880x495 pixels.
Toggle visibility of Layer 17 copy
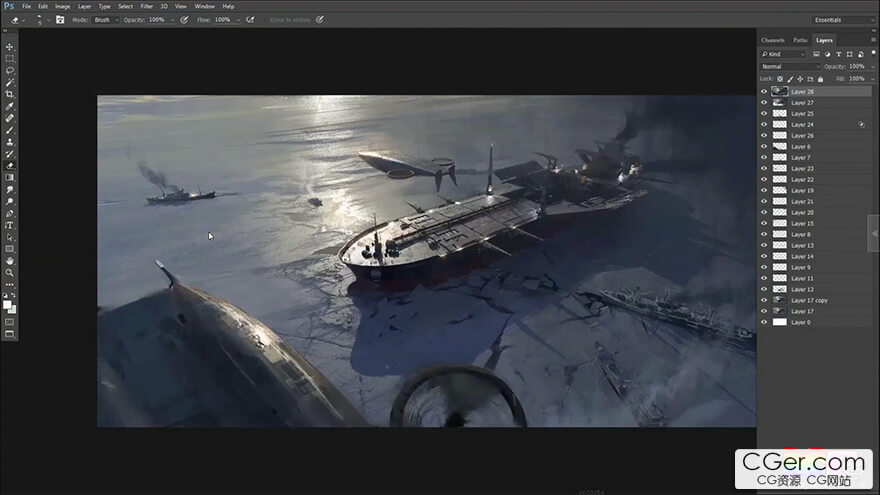764,300
